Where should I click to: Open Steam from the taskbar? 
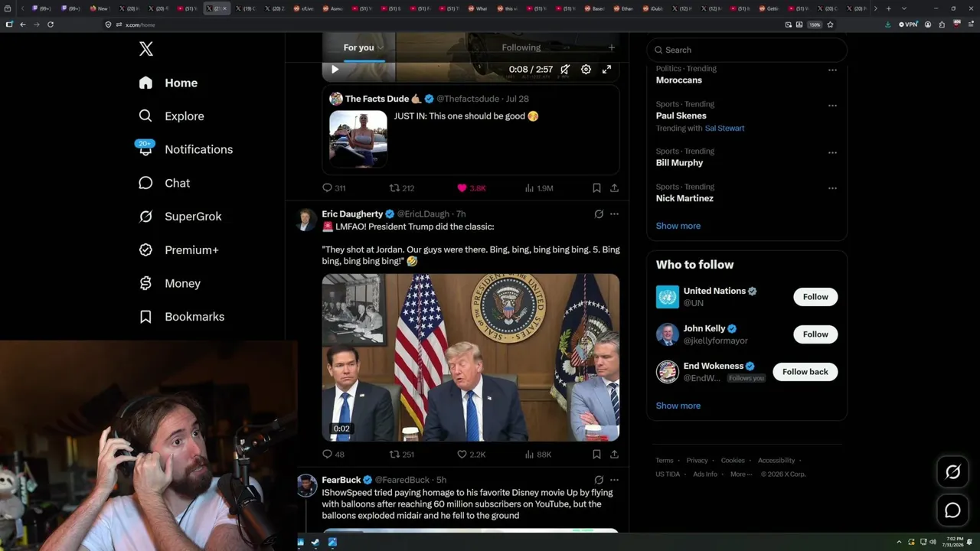pos(315,543)
